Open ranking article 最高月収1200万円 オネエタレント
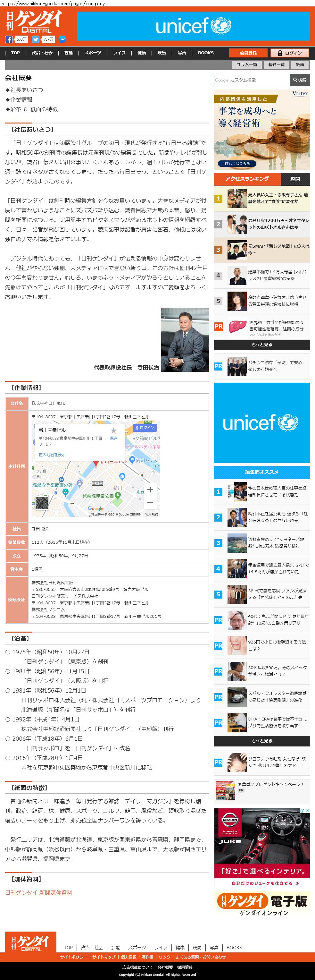Viewport: 315px width, 980px height. coord(278,224)
